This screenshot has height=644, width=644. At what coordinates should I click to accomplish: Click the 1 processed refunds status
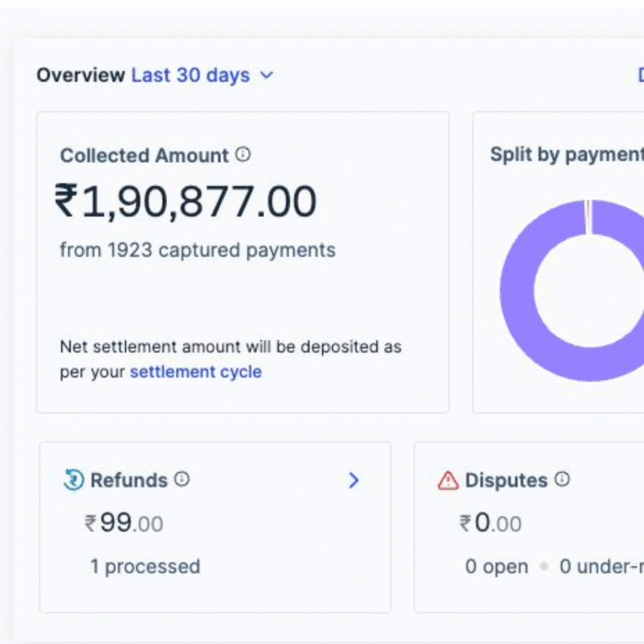click(x=145, y=566)
